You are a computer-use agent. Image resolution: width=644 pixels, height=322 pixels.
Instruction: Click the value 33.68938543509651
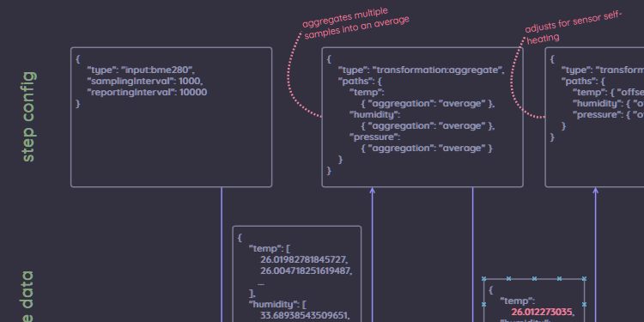coord(305,315)
